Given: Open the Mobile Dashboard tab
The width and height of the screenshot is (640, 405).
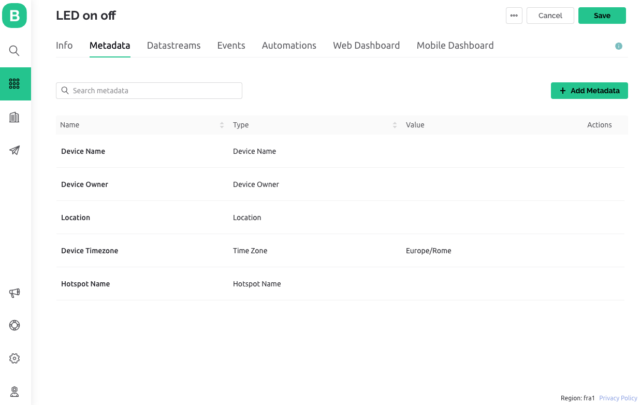Looking at the screenshot, I should pos(455,46).
